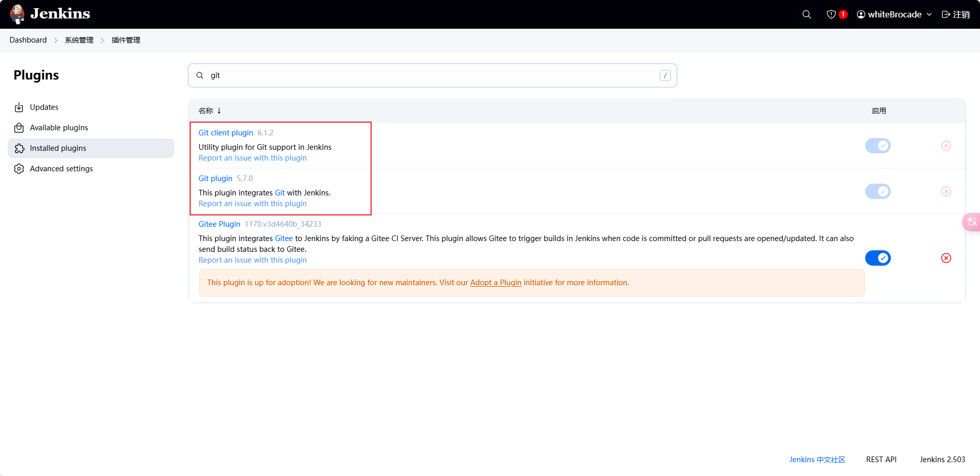Focus the plugin search field containing git

tap(433, 75)
